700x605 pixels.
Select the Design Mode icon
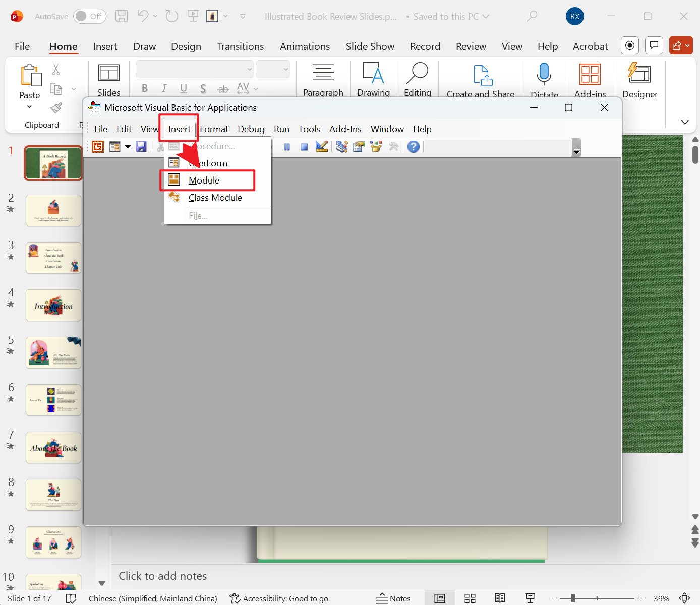321,147
